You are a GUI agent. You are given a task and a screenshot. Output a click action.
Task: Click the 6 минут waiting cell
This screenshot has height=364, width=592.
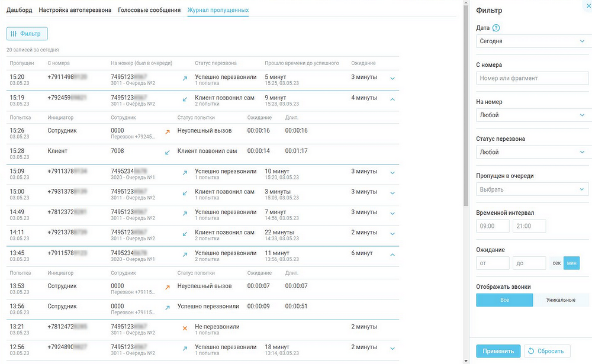[x=362, y=253]
